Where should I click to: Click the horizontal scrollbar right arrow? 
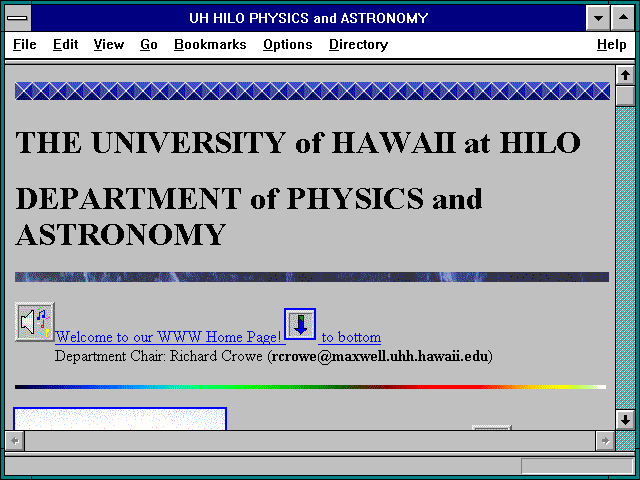click(605, 440)
